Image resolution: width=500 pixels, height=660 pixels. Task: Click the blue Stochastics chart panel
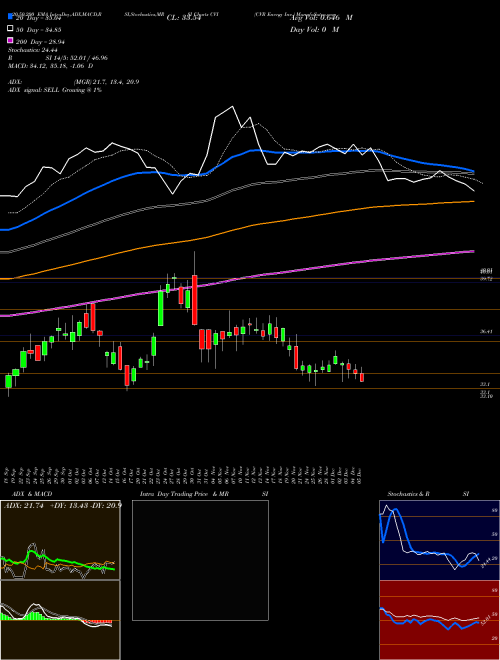[x=439, y=540]
